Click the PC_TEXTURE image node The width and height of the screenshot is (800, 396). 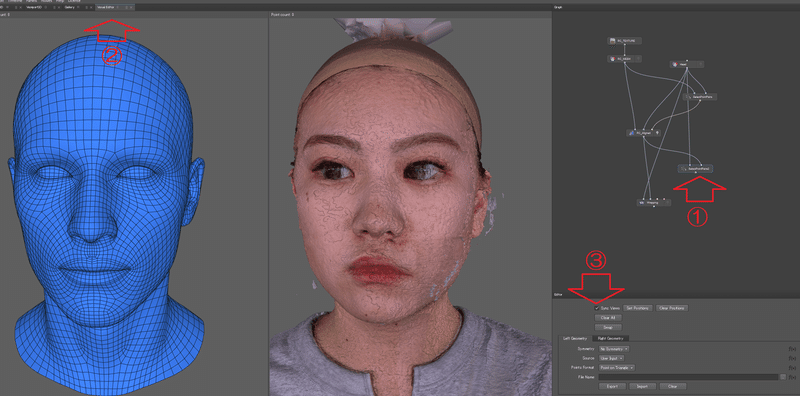624,40
